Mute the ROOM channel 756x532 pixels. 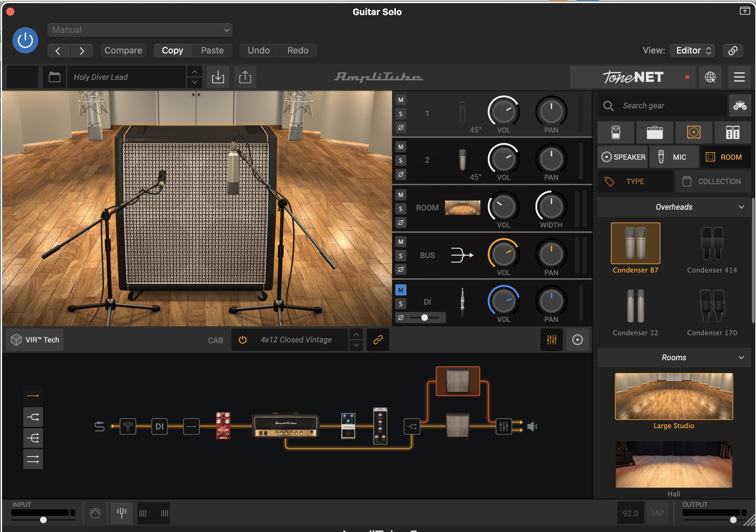click(401, 195)
